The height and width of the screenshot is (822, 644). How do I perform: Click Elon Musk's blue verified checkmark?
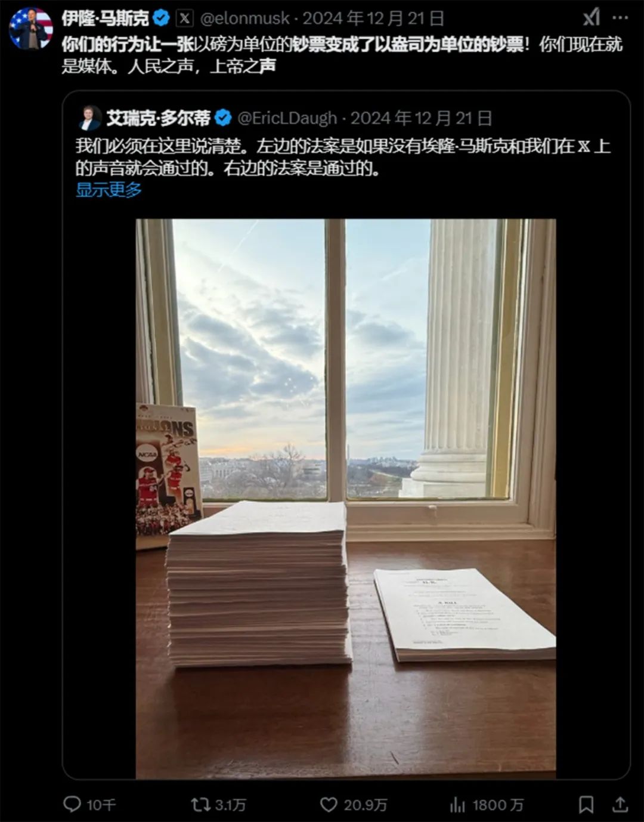pos(162,18)
